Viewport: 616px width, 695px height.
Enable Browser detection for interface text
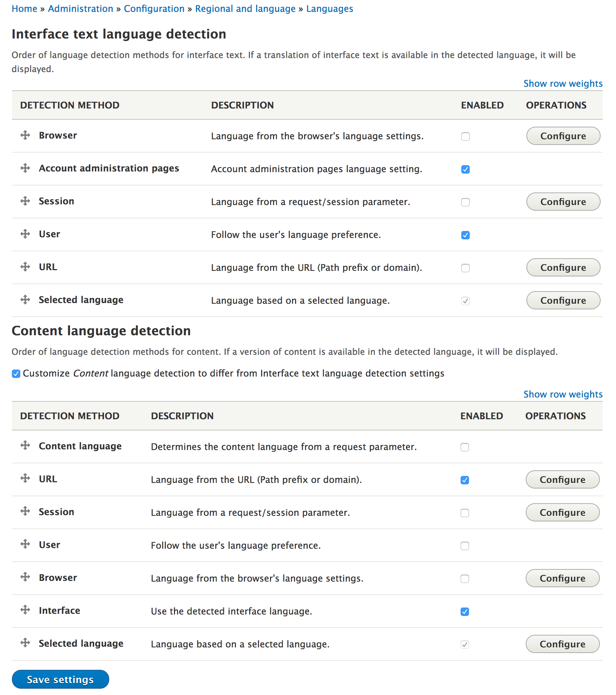(x=465, y=136)
